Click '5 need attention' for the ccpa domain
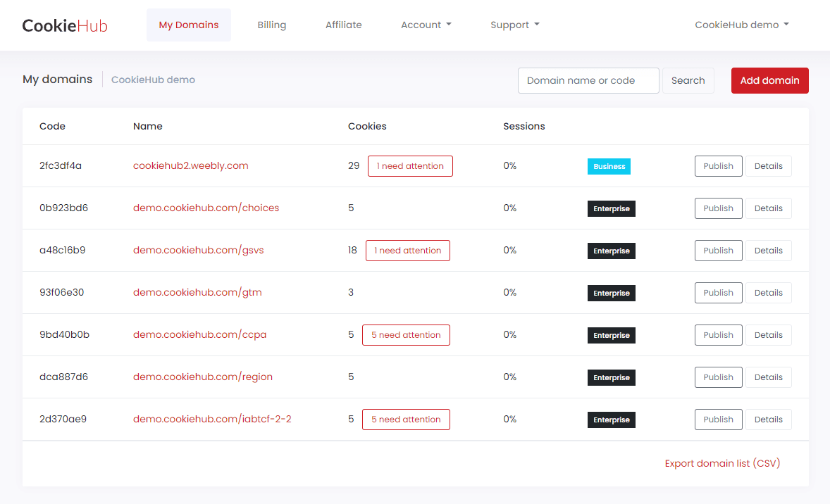830x504 pixels. pos(406,335)
